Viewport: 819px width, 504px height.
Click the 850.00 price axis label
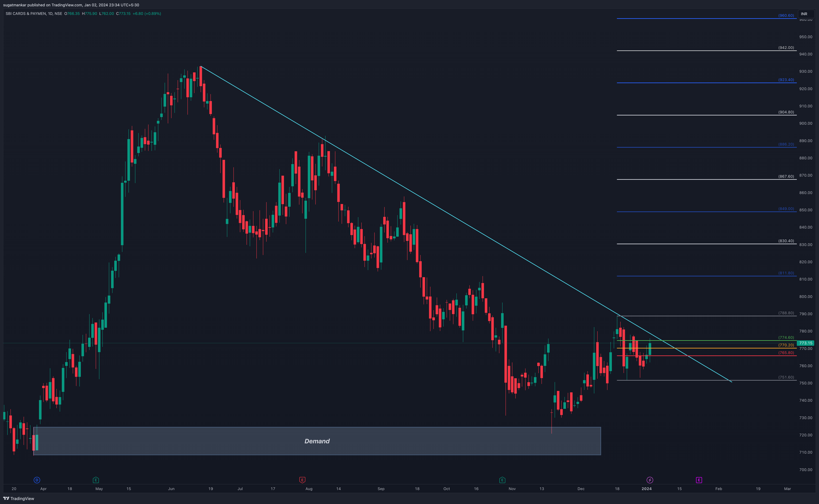point(806,210)
